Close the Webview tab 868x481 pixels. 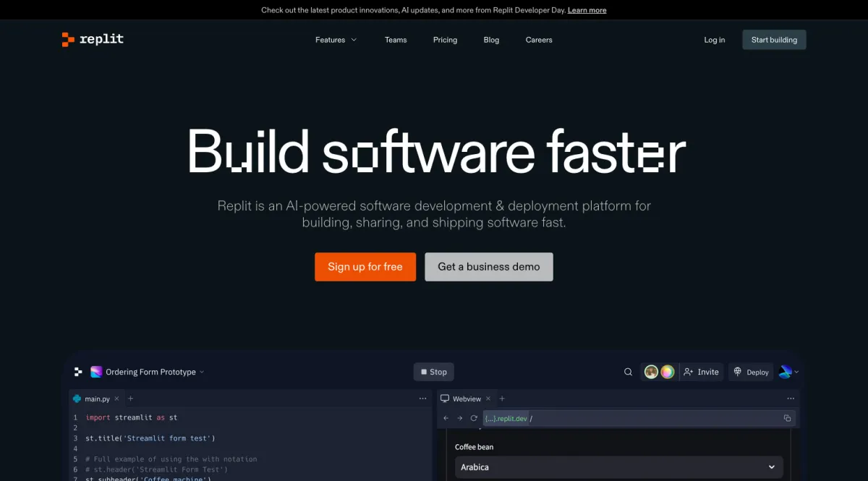click(488, 399)
